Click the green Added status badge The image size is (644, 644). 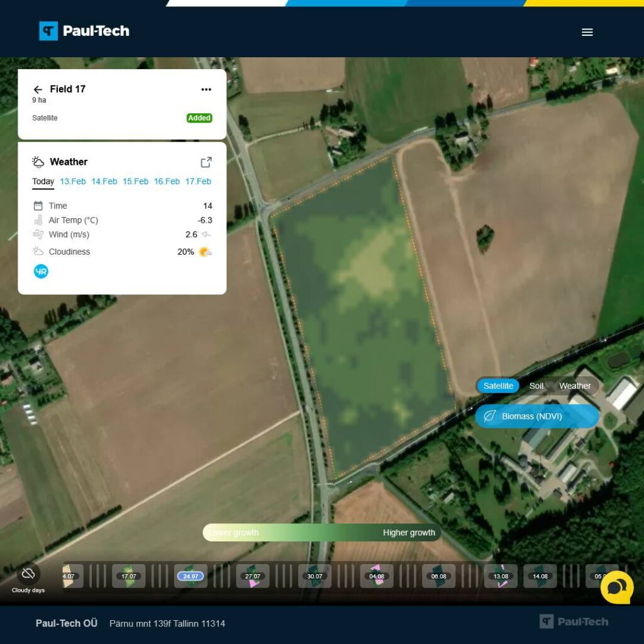(x=199, y=118)
